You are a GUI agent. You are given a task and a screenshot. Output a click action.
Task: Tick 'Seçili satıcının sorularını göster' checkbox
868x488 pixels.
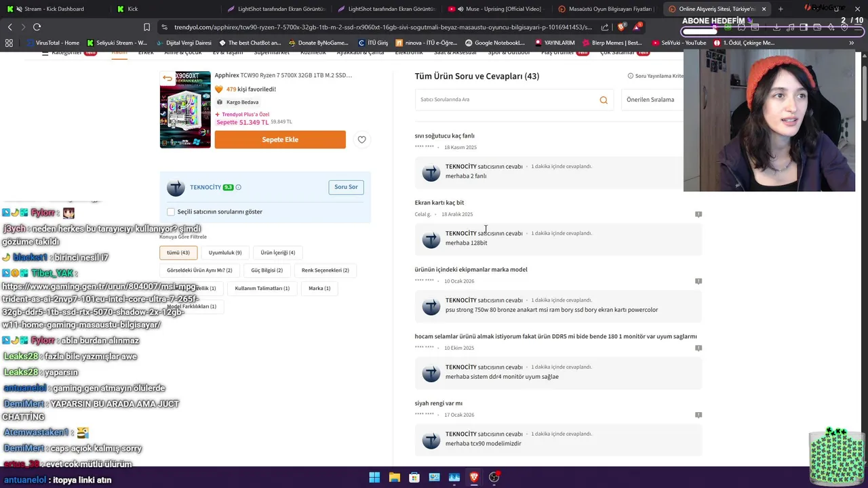(171, 211)
